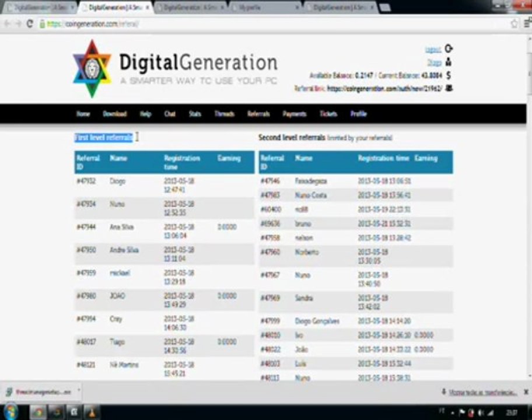532x420 pixels.
Task: Click second-level referral name Luis
Action: (300, 363)
